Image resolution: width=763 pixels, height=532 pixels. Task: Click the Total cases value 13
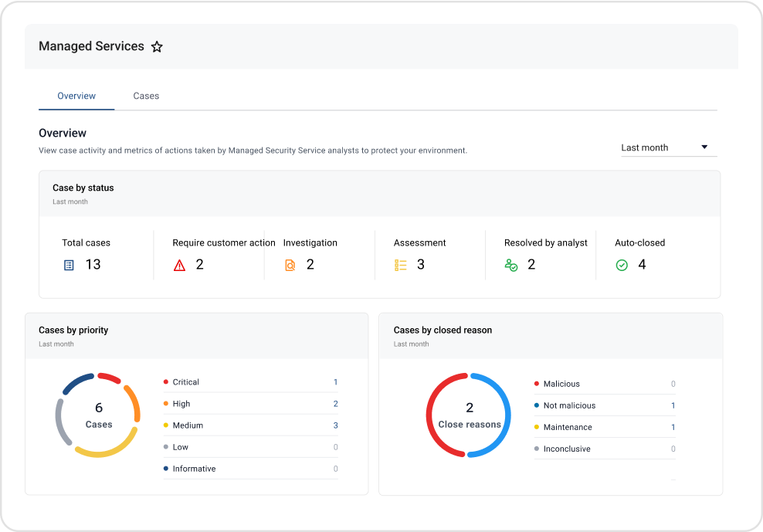point(93,265)
